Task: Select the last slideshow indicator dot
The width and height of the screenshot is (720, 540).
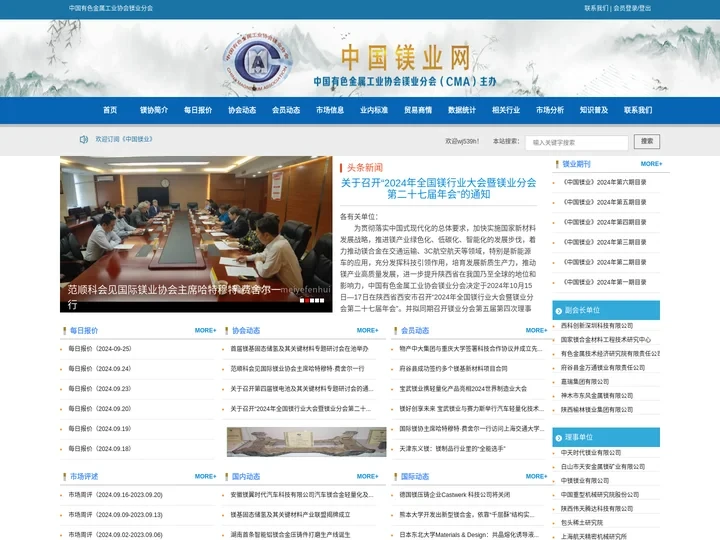Action: [322, 301]
